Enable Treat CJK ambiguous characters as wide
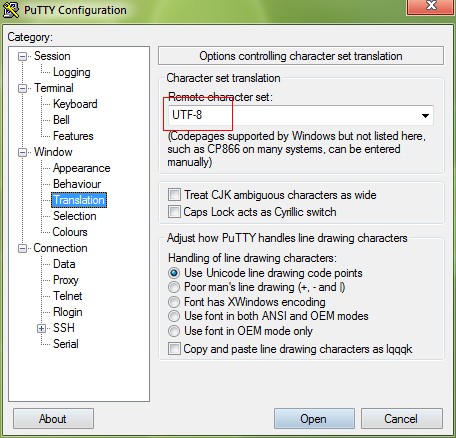Viewport: 456px width, 438px height. tap(174, 195)
